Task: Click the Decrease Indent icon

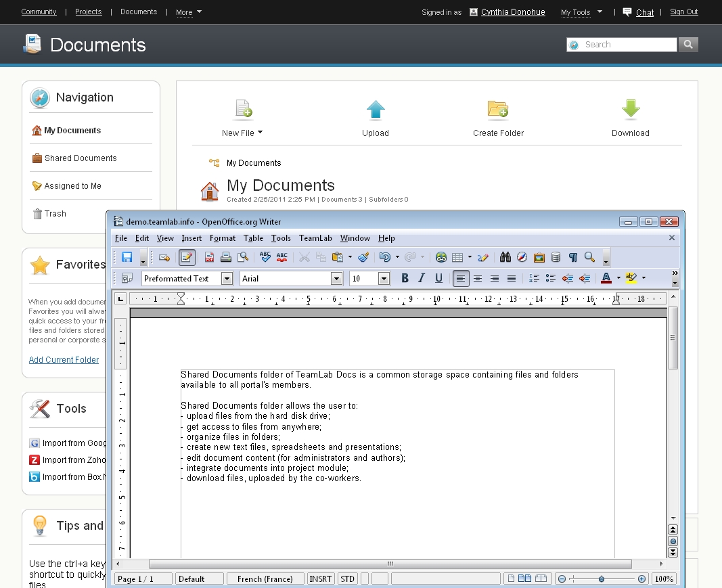Action: click(x=568, y=278)
